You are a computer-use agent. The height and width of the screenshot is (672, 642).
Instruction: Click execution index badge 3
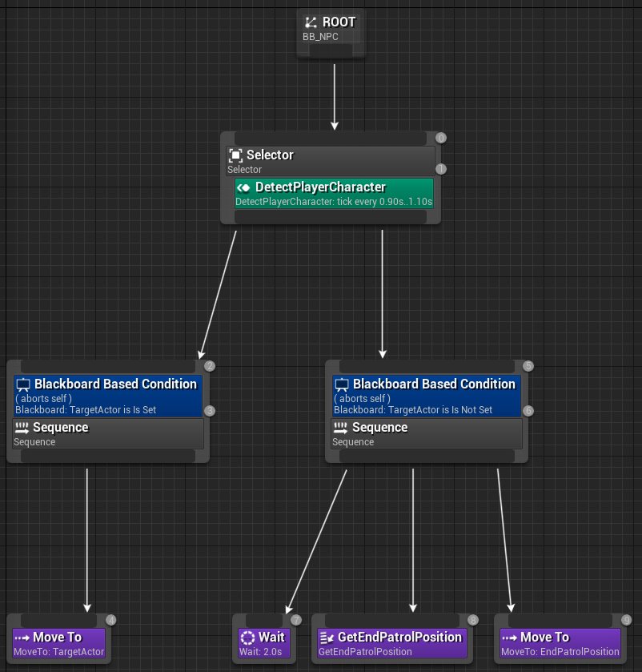coord(210,411)
